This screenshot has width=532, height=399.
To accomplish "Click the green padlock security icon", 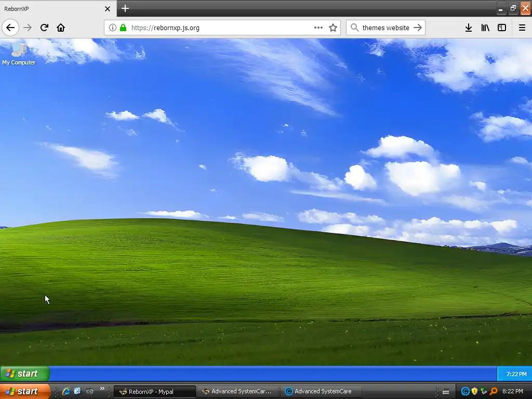I will (x=123, y=28).
